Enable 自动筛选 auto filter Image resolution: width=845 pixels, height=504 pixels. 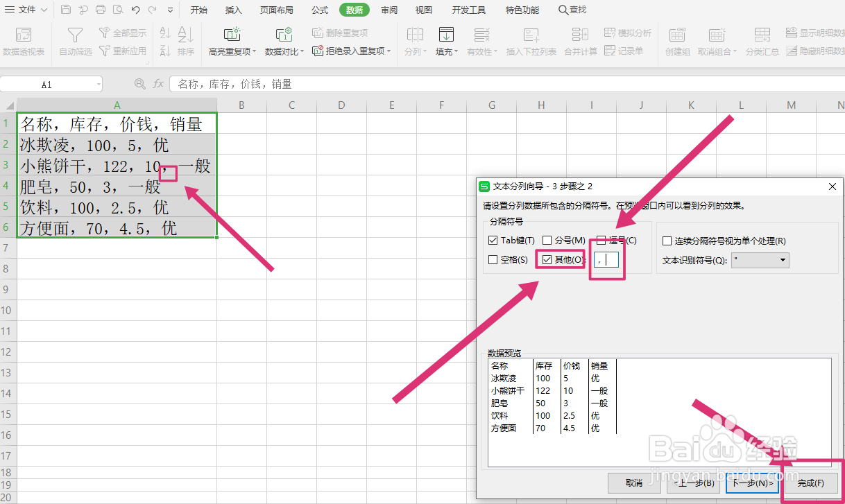pyautogui.click(x=74, y=42)
